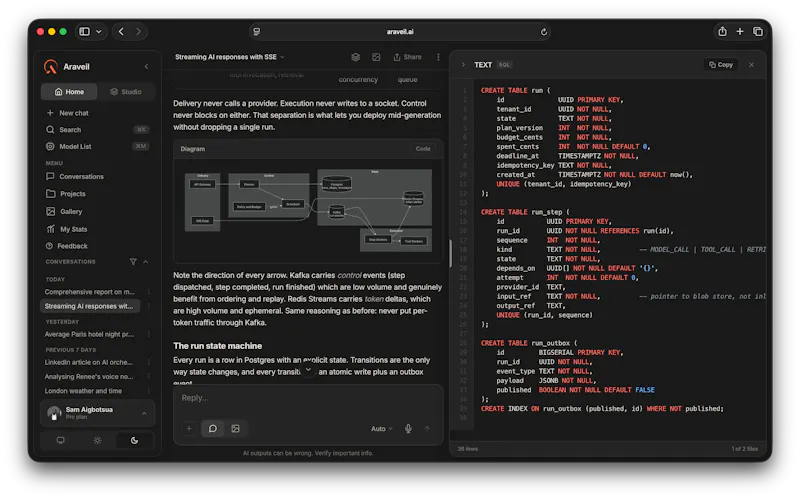Screen dimensions: 800x499
Task: Collapse the Conversations list section
Action: coord(145,262)
